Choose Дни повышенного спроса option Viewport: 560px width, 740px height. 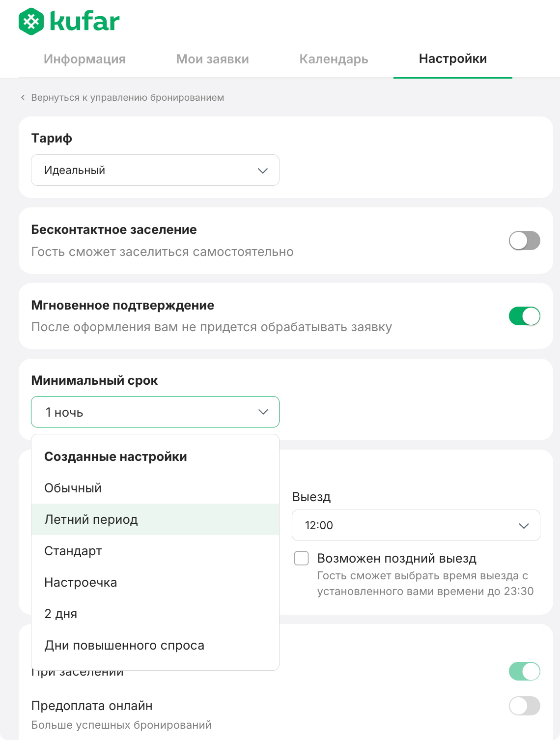124,645
